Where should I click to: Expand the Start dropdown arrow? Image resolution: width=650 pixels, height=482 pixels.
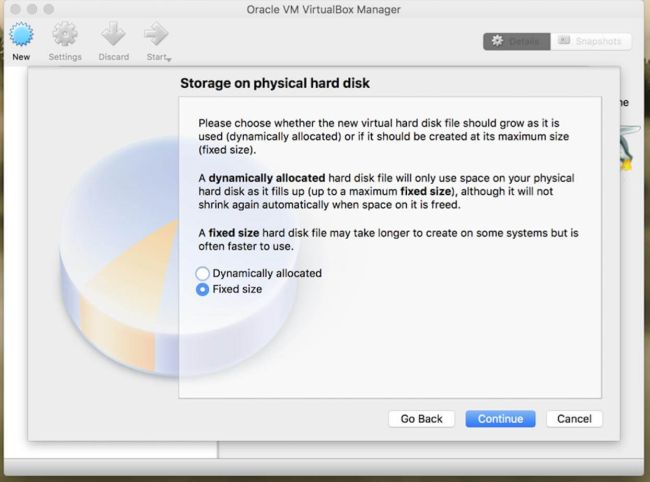(x=168, y=59)
